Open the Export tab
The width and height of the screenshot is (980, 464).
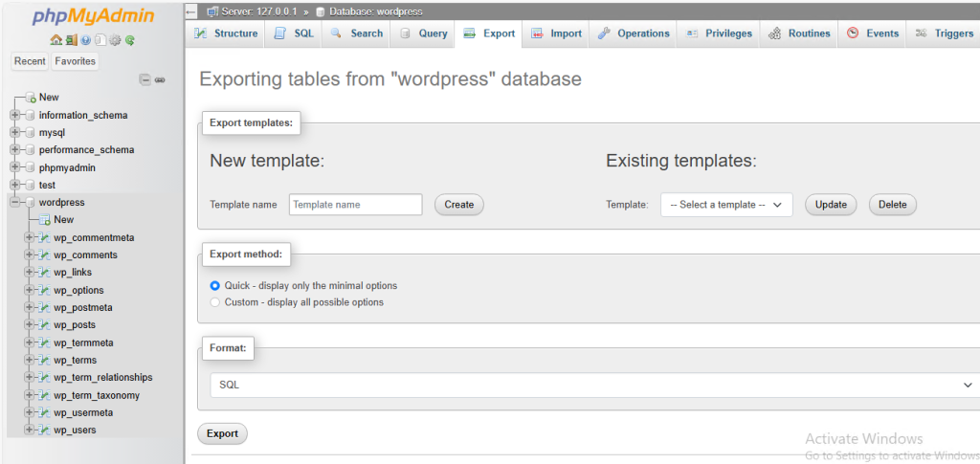[x=489, y=33]
